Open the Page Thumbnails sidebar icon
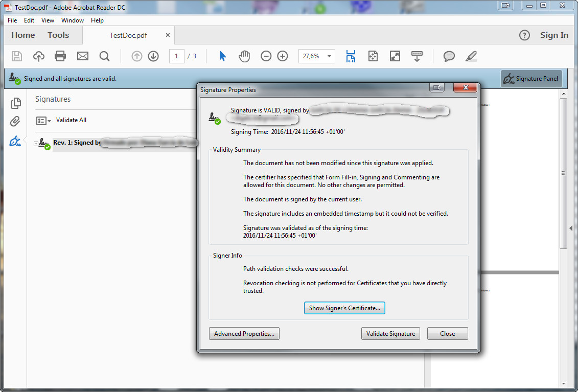The width and height of the screenshot is (578, 392). tap(15, 103)
